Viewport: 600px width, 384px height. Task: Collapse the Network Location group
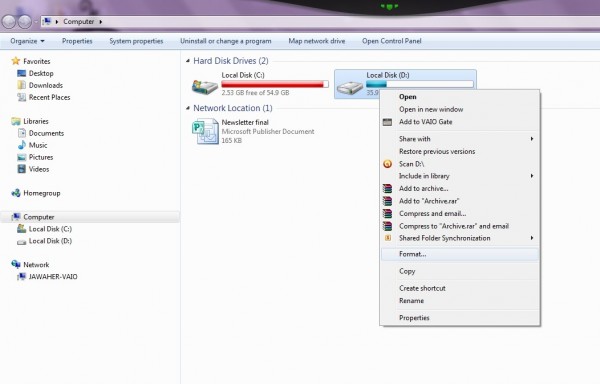coord(188,108)
